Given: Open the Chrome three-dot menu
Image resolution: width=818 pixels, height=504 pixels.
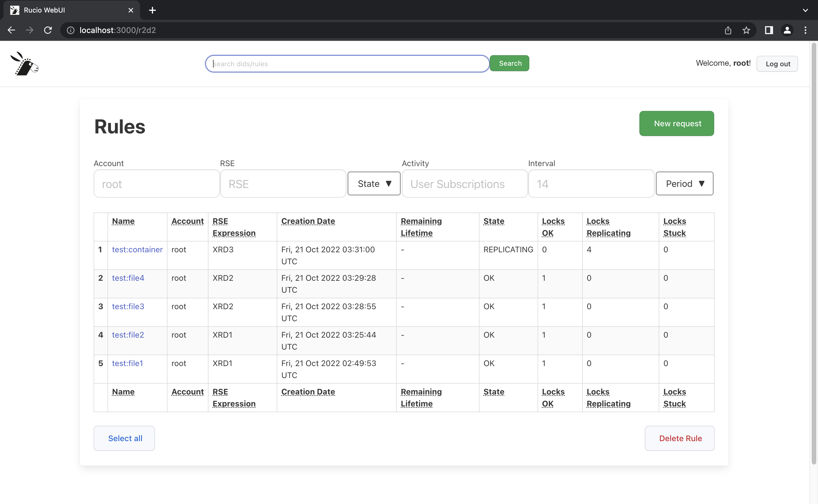Looking at the screenshot, I should point(805,30).
